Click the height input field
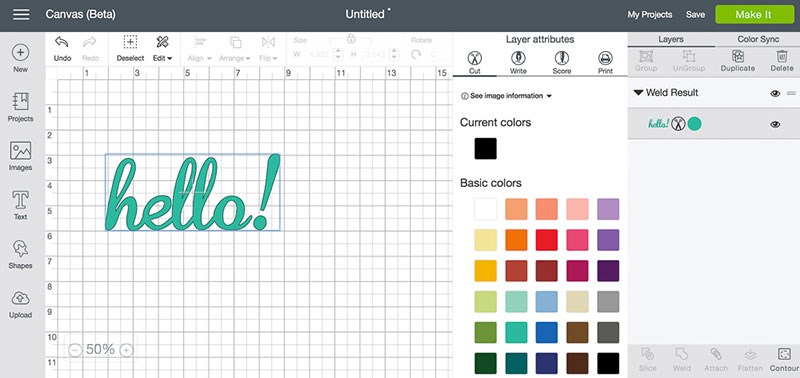The width and height of the screenshot is (800, 378). pos(374,54)
